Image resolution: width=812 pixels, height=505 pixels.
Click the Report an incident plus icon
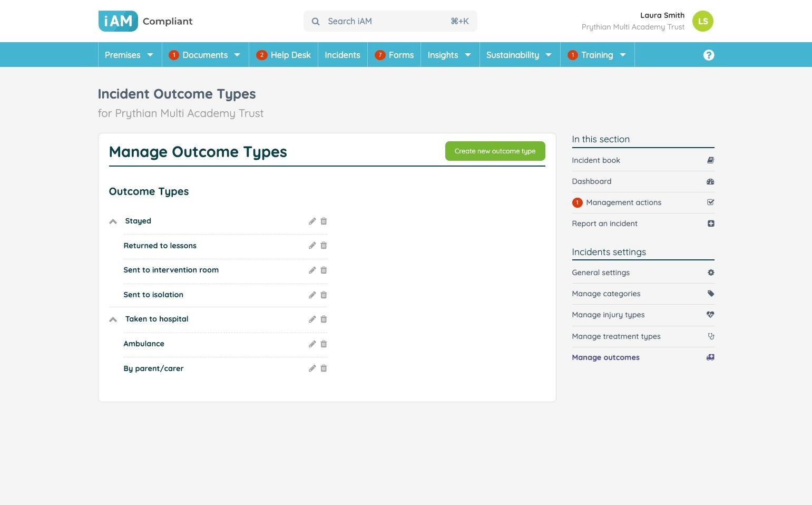click(710, 224)
